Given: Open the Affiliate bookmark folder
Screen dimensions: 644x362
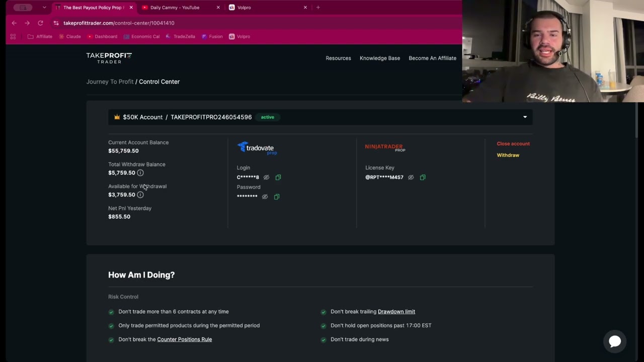Looking at the screenshot, I should (40, 37).
